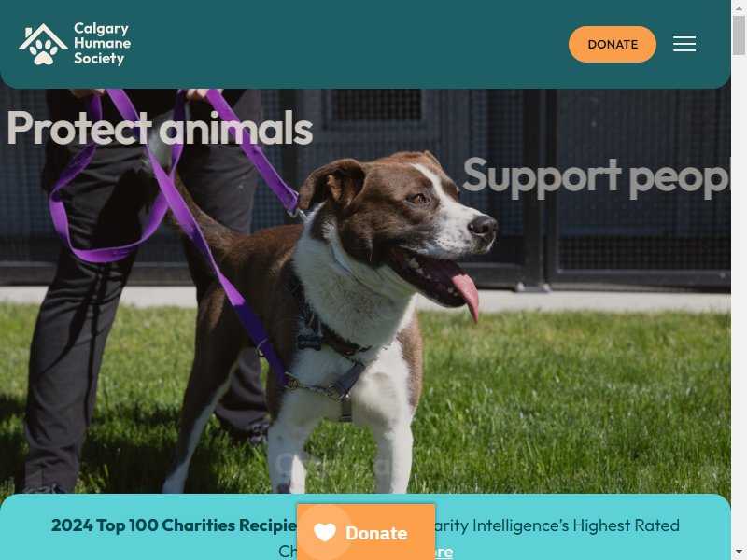The width and height of the screenshot is (747, 560).
Task: Click the green grass area of hero image
Action: 571,405
